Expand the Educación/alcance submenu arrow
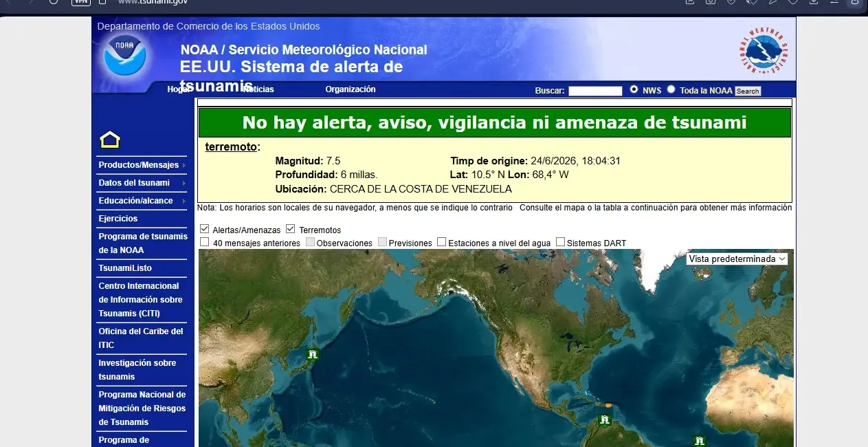This screenshot has width=868, height=447. click(184, 201)
